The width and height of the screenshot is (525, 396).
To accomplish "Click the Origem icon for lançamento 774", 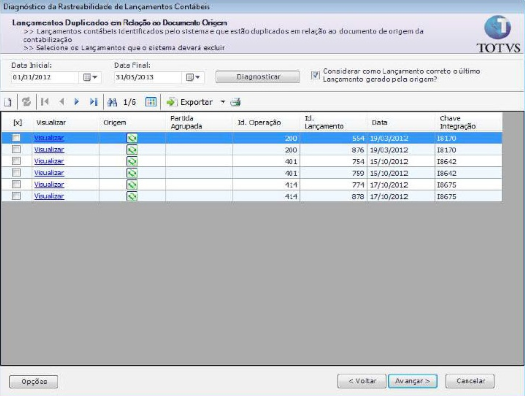I will (x=132, y=184).
